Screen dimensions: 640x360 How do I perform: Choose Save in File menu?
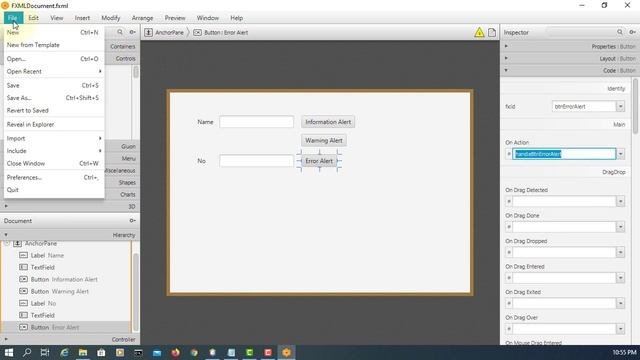pyautogui.click(x=54, y=85)
